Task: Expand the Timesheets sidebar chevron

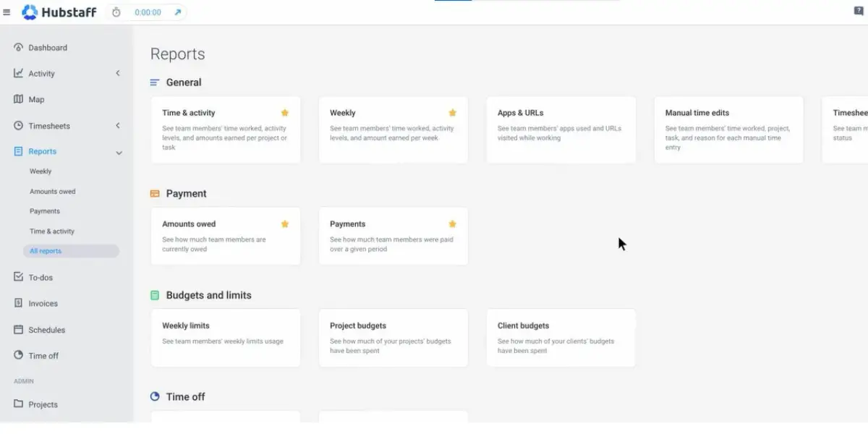Action: (x=119, y=126)
